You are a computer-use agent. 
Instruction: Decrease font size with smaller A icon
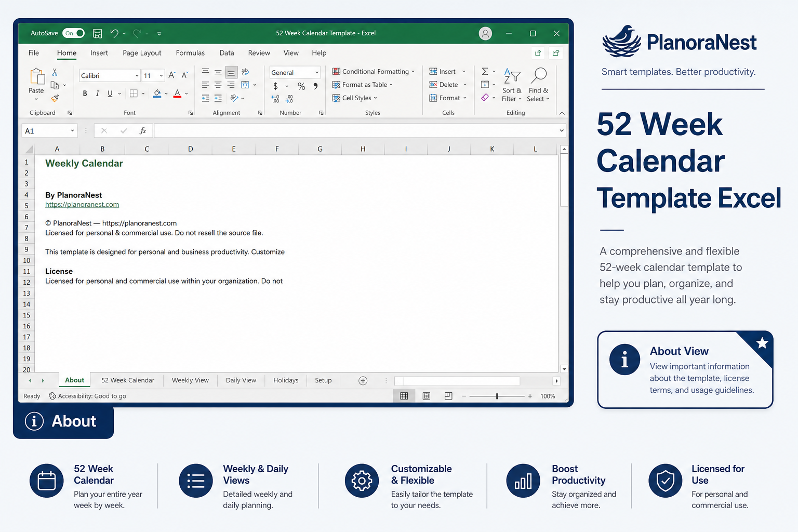(184, 75)
